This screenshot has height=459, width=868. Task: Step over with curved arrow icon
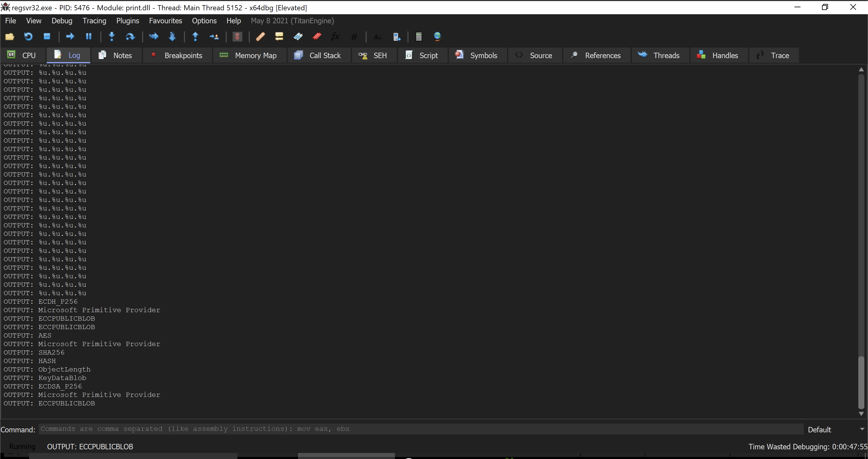pyautogui.click(x=130, y=36)
